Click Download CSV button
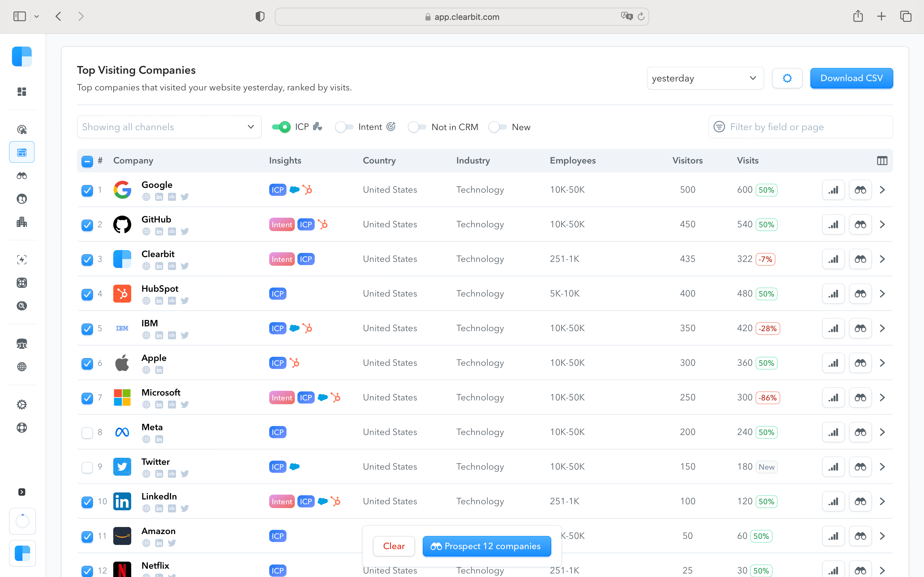The height and width of the screenshot is (577, 924). pos(851,78)
